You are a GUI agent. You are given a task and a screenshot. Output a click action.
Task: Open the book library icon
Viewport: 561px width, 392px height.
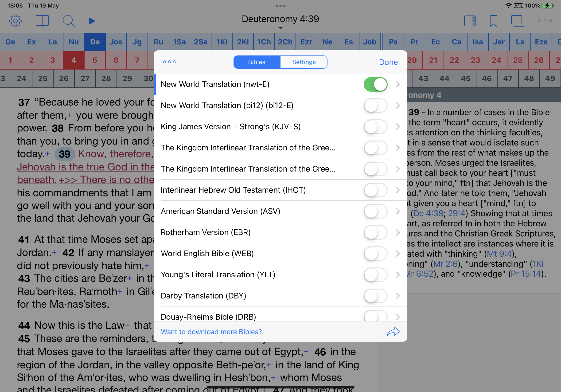42,21
